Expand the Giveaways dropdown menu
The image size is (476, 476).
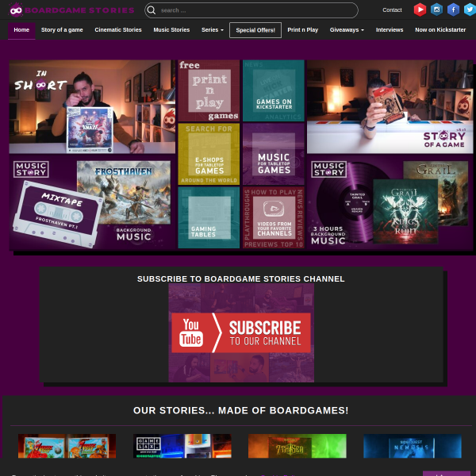(x=347, y=30)
